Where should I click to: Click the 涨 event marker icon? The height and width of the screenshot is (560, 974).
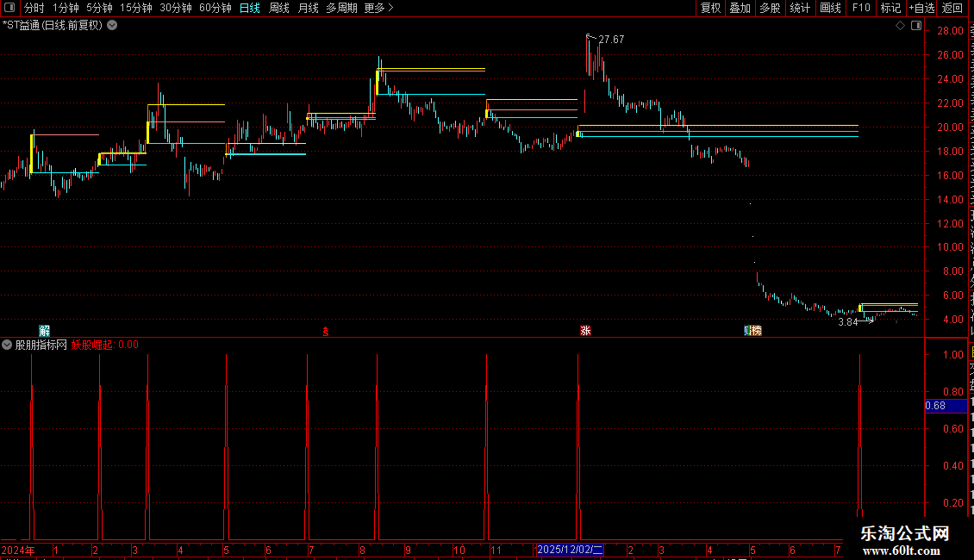point(585,330)
